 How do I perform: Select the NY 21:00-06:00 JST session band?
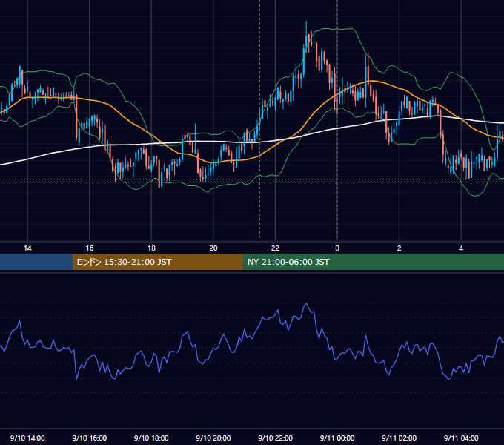373,262
